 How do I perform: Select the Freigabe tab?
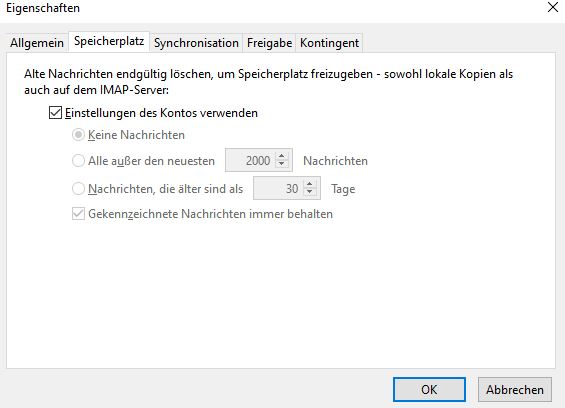(x=269, y=43)
